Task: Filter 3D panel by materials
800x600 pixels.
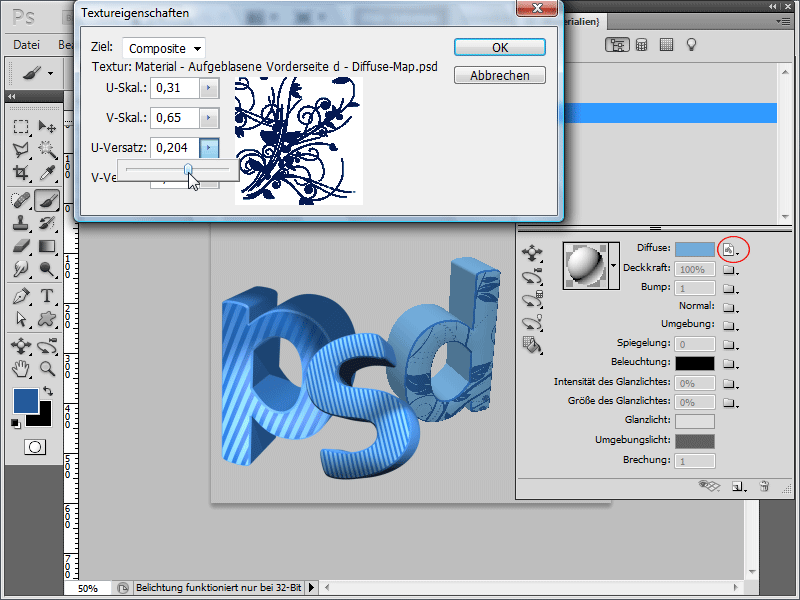Action: pos(666,45)
